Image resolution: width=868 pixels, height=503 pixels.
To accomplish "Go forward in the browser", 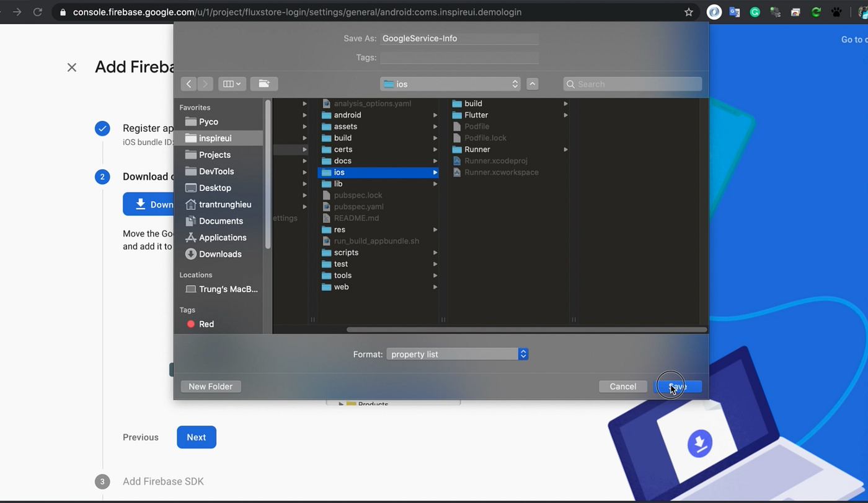I will pos(17,12).
